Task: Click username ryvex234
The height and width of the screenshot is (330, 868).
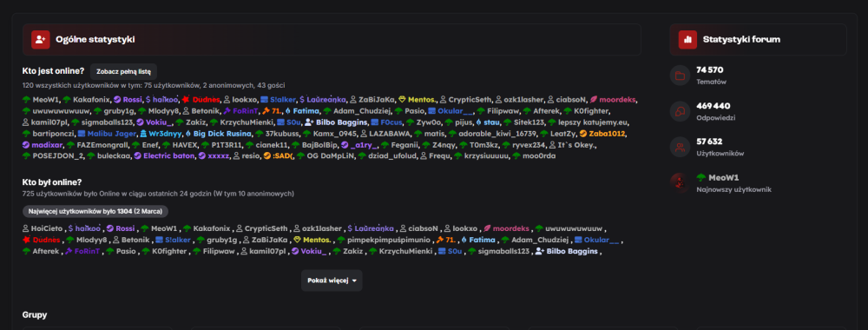Action: tap(529, 145)
